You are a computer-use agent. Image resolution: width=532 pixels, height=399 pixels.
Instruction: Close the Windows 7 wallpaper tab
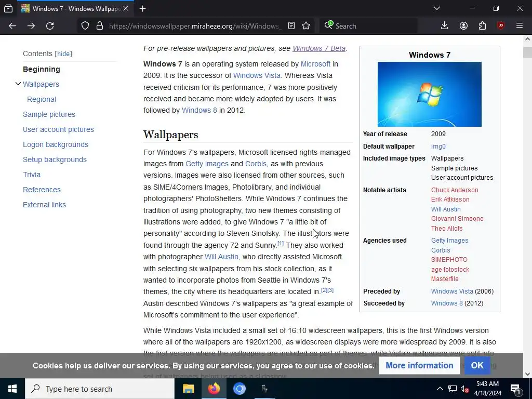(x=126, y=8)
